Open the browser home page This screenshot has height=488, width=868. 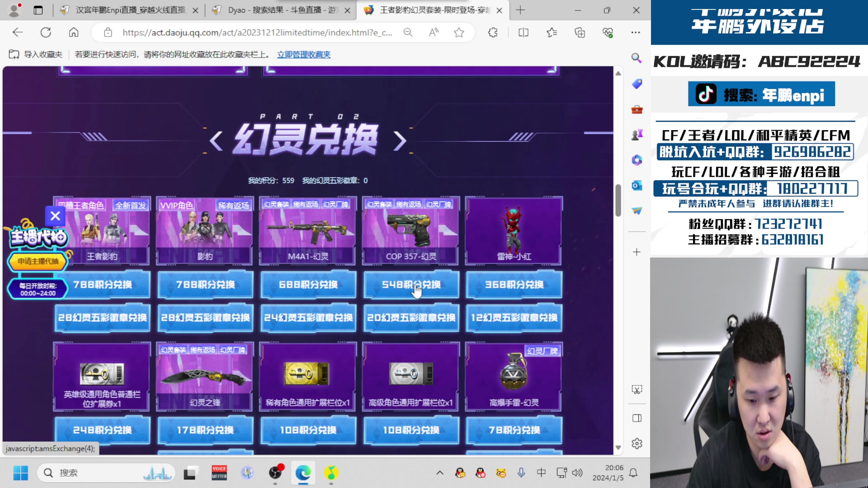(74, 32)
